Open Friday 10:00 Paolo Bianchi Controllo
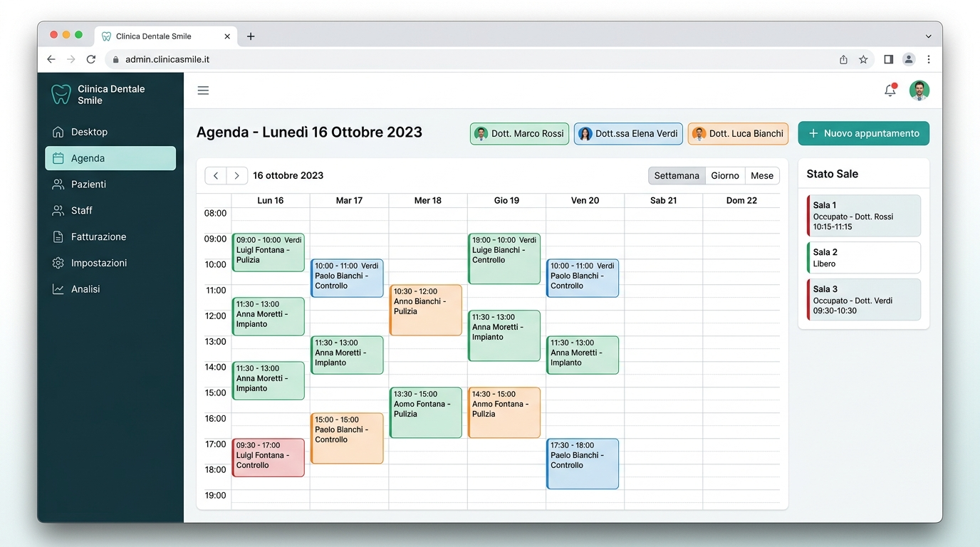Image resolution: width=980 pixels, height=547 pixels. point(583,278)
